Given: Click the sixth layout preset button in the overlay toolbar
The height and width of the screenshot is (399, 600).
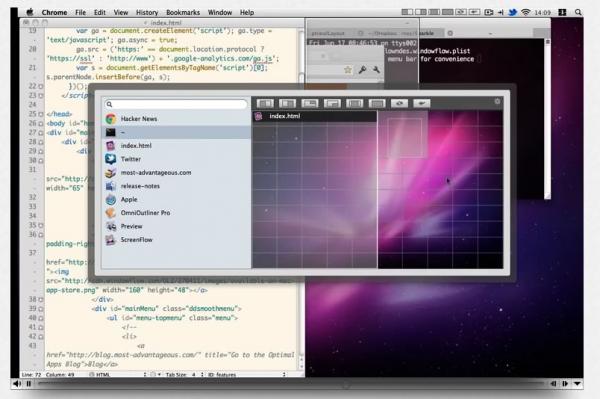Looking at the screenshot, I should [x=377, y=103].
